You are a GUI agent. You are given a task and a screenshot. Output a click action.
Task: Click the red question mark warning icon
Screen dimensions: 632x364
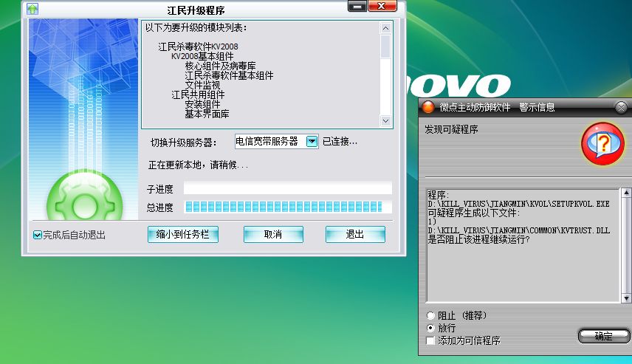click(602, 143)
